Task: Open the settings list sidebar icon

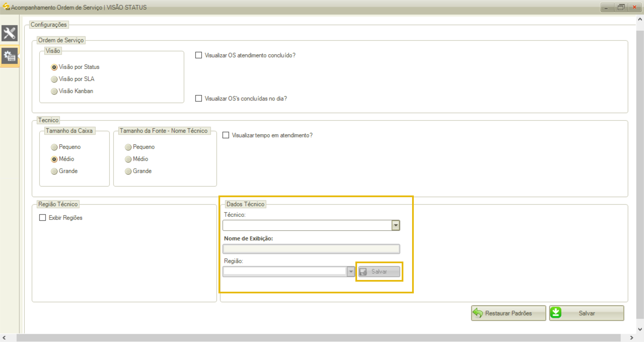Action: click(9, 56)
